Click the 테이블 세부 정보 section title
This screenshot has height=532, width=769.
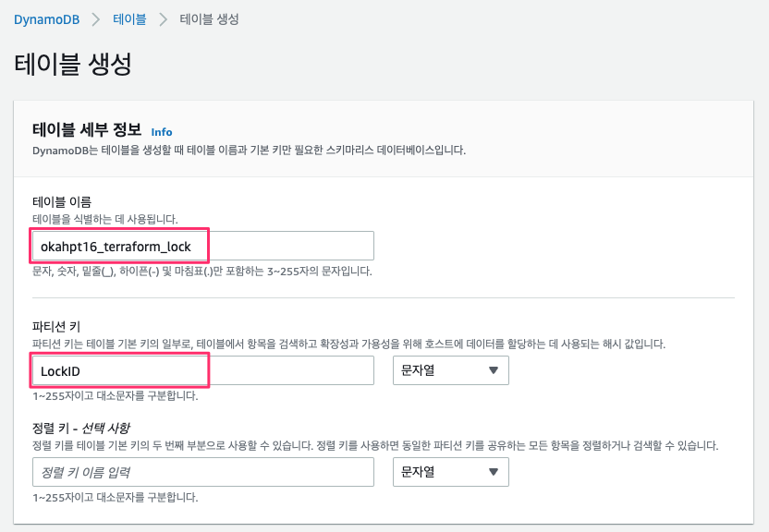click(x=87, y=130)
